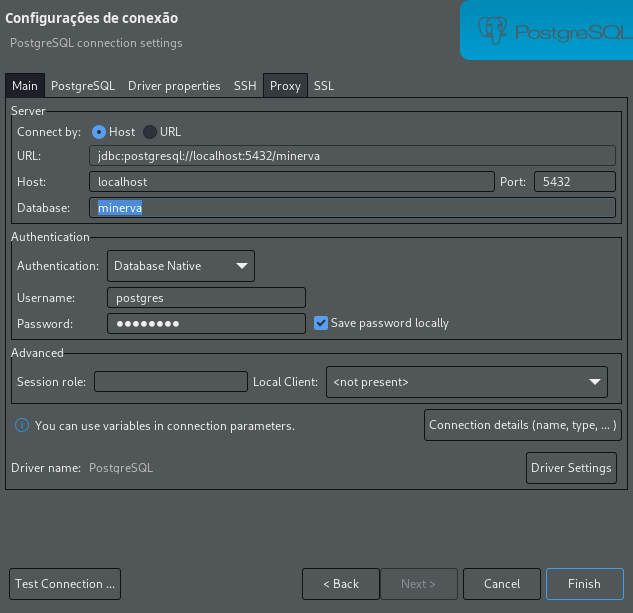Click the Host input field

tap(292, 182)
